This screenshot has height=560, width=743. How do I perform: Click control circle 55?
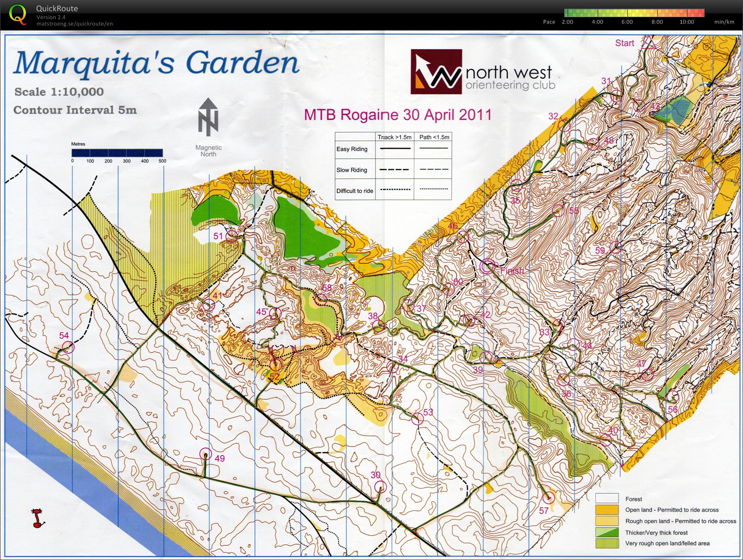click(x=559, y=211)
